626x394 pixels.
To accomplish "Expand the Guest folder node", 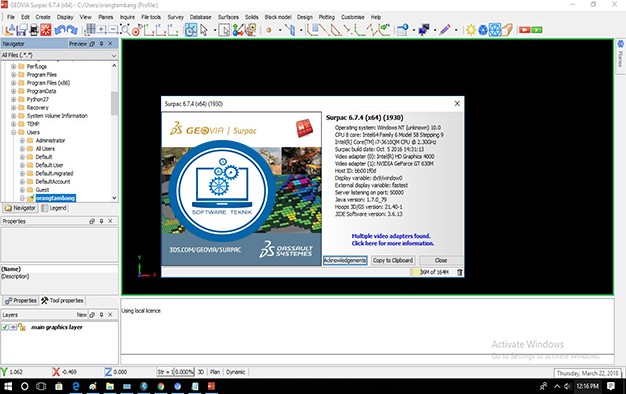I will [x=22, y=190].
